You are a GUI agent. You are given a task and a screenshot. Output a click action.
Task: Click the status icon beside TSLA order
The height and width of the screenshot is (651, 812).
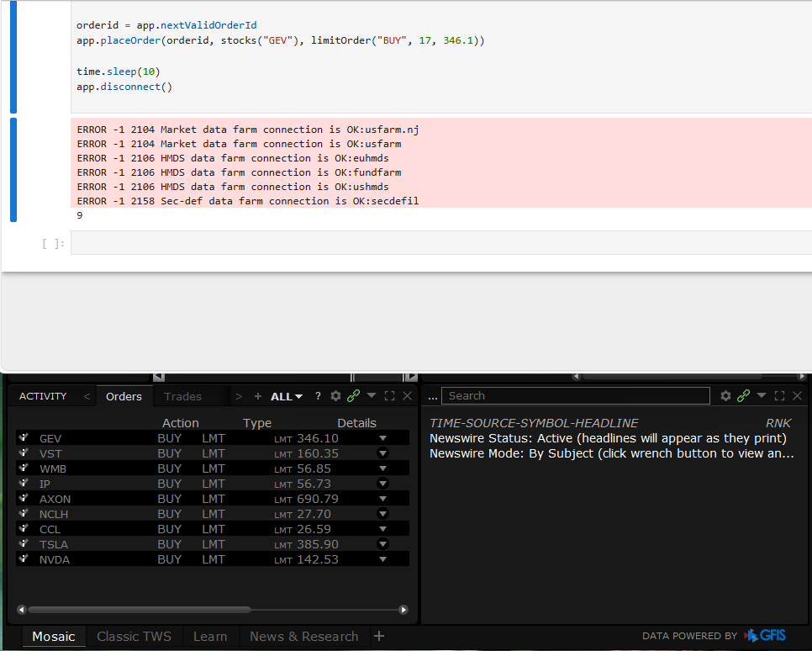[x=24, y=543]
